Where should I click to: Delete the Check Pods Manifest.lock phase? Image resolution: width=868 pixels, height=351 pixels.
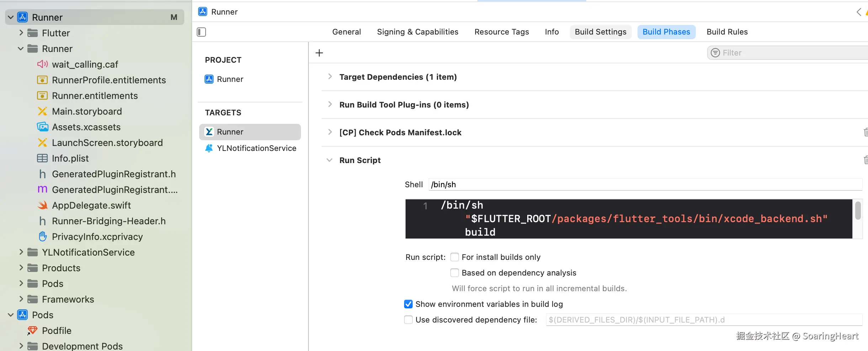coord(865,132)
